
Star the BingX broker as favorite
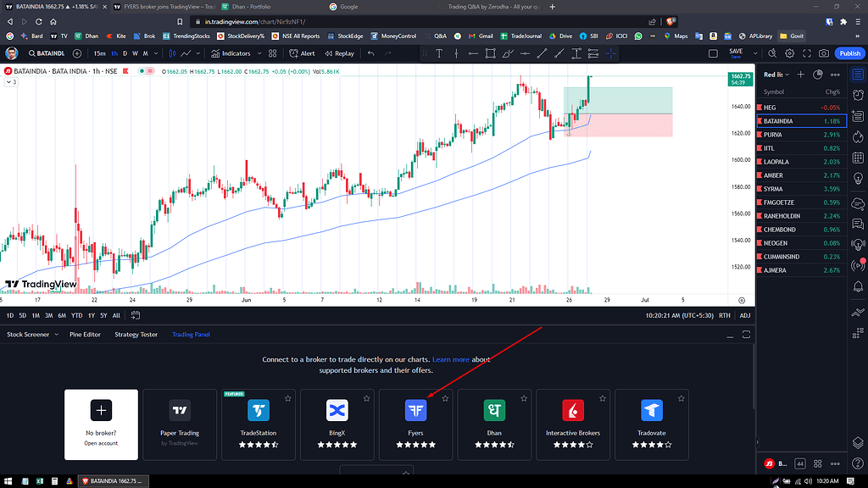(366, 397)
